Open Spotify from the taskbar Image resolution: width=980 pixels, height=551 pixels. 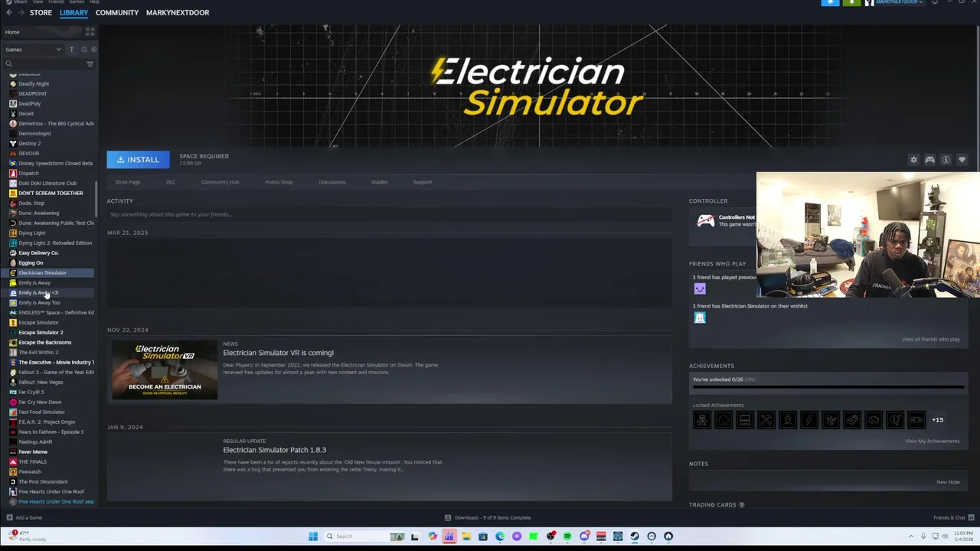[x=567, y=536]
